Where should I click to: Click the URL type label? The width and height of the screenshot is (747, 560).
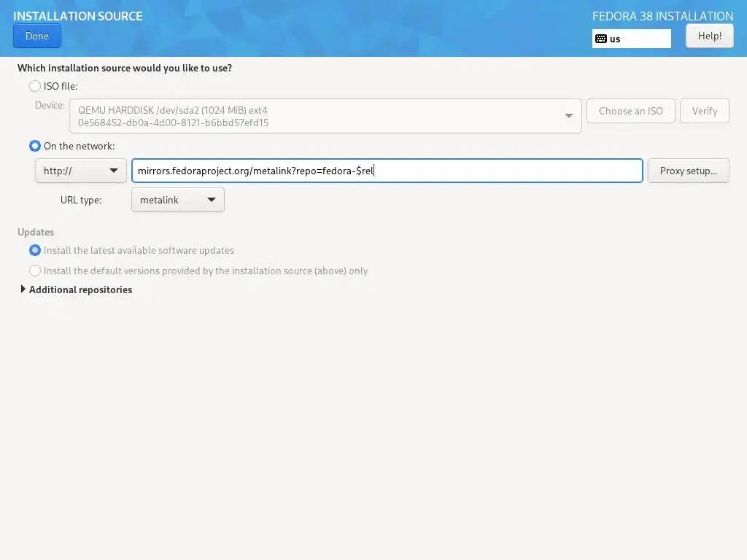(x=81, y=200)
